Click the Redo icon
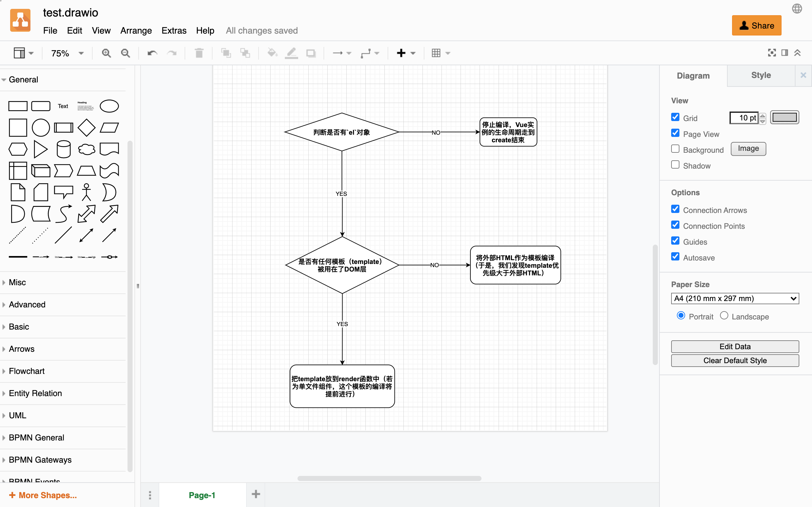 click(172, 53)
